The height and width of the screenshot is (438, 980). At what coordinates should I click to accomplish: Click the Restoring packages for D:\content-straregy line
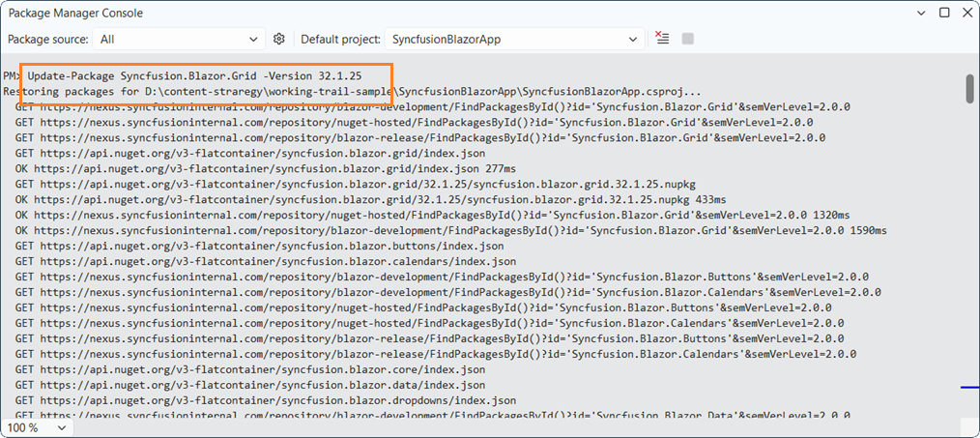[x=353, y=91]
